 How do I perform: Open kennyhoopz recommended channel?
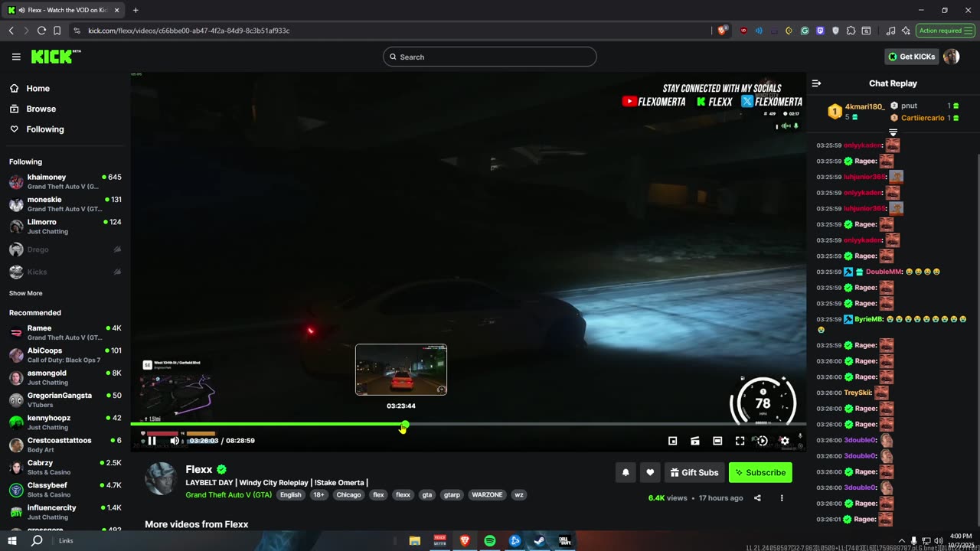[65, 422]
